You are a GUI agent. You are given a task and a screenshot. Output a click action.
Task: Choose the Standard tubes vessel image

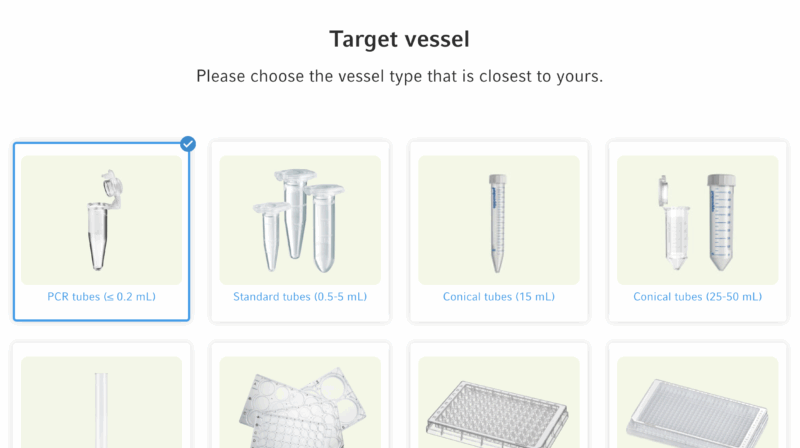[x=300, y=220]
